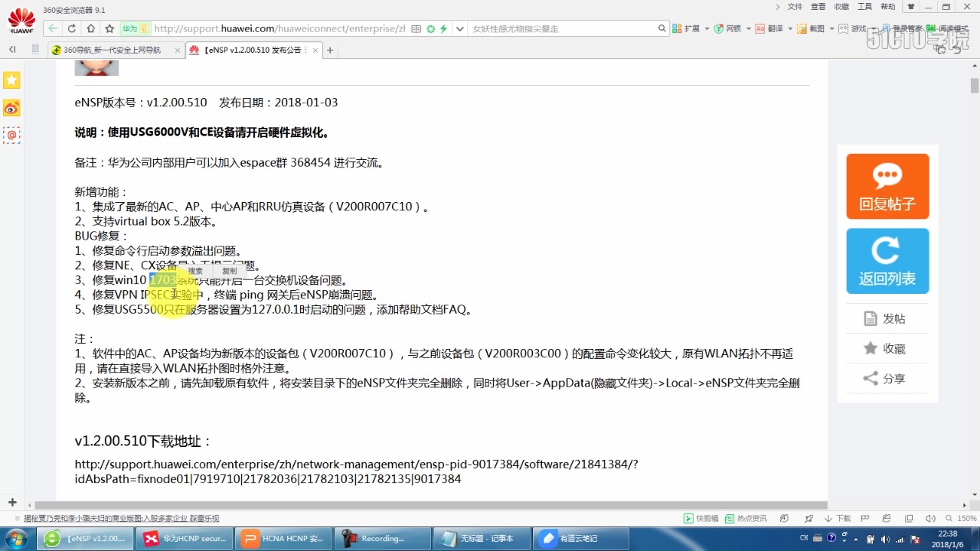Open 热点资讯 in the status bar

(x=746, y=518)
